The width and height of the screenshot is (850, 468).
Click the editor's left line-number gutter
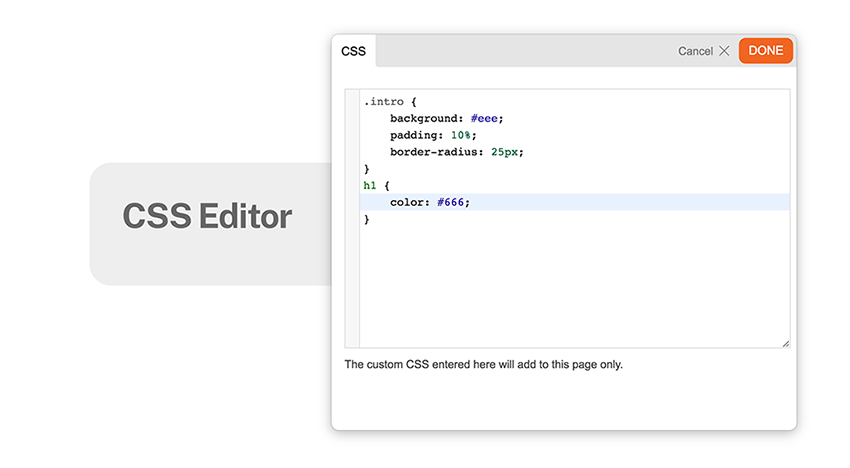point(352,219)
